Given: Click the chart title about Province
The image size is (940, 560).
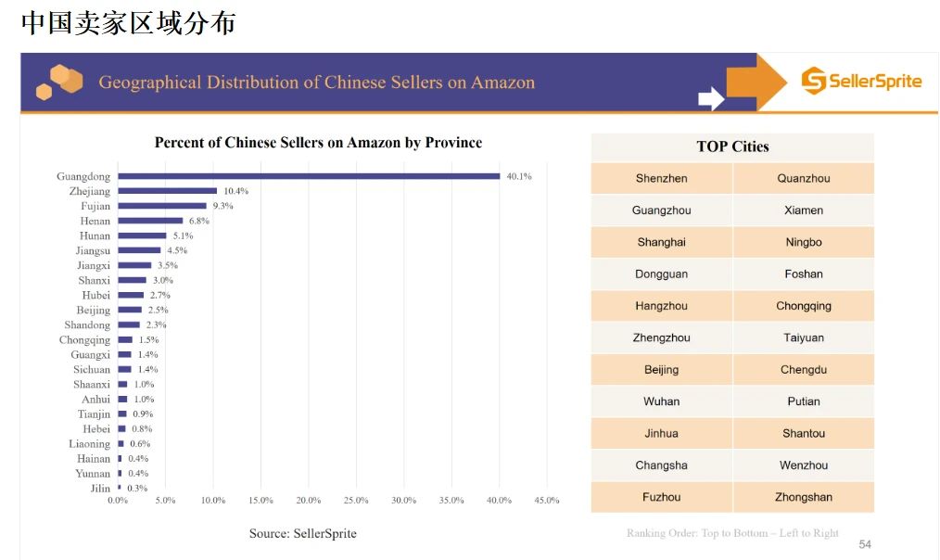Looking at the screenshot, I should (318, 143).
